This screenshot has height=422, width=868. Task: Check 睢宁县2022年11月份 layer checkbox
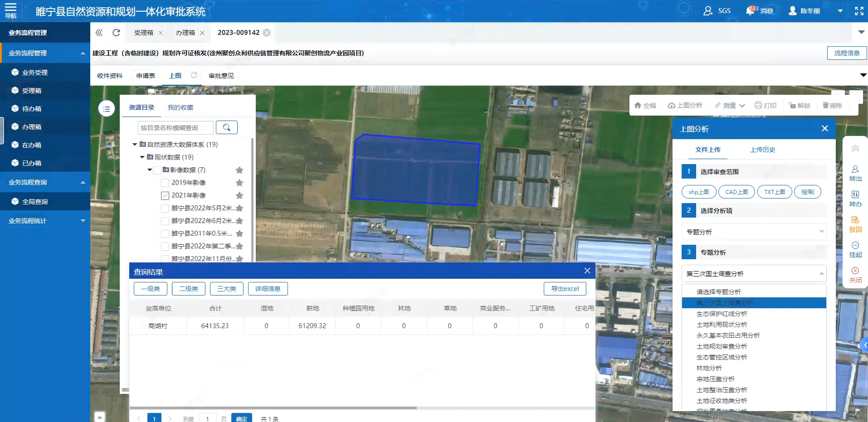[x=165, y=259]
